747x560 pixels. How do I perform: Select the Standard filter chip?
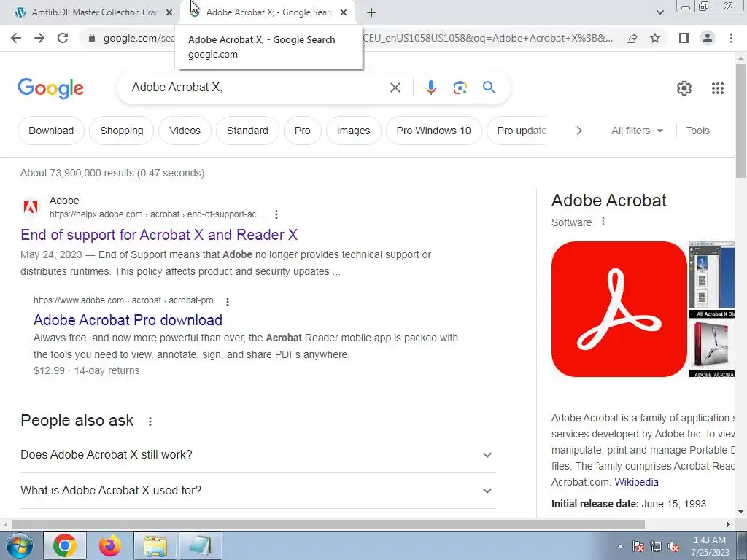[x=247, y=131]
